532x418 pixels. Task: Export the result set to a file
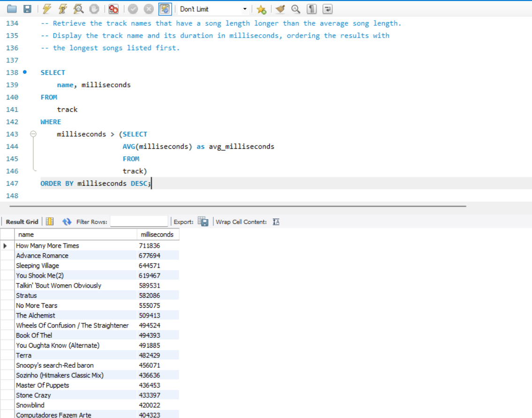(203, 222)
